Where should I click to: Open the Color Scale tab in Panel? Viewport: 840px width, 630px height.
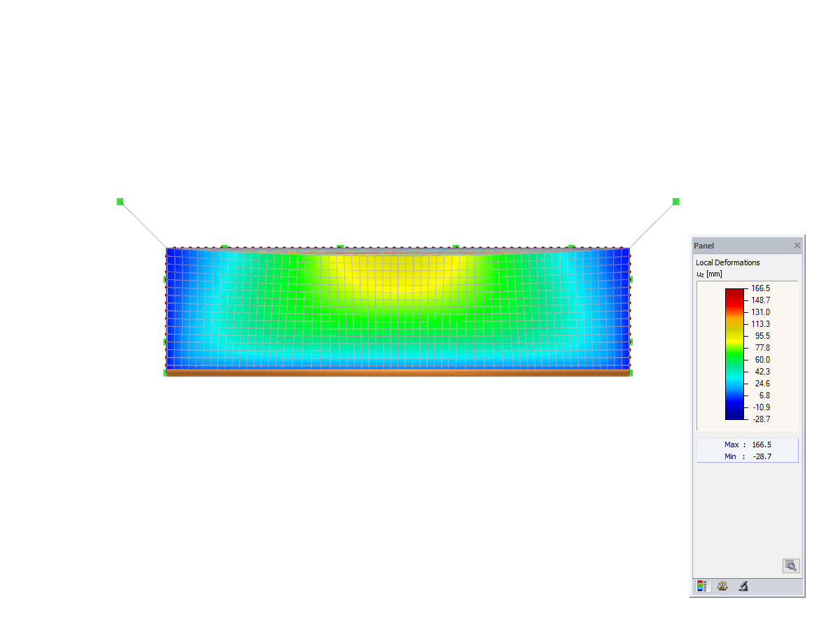(x=702, y=586)
